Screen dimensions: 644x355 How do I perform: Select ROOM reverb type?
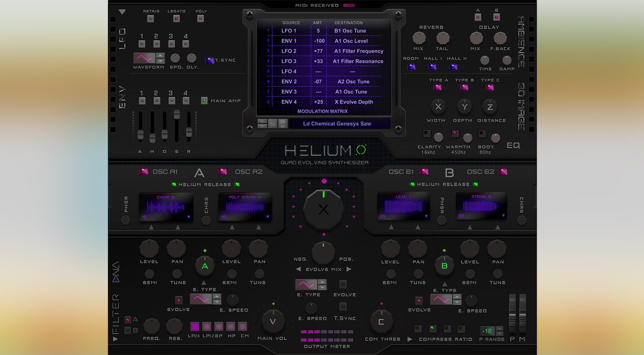pyautogui.click(x=411, y=66)
